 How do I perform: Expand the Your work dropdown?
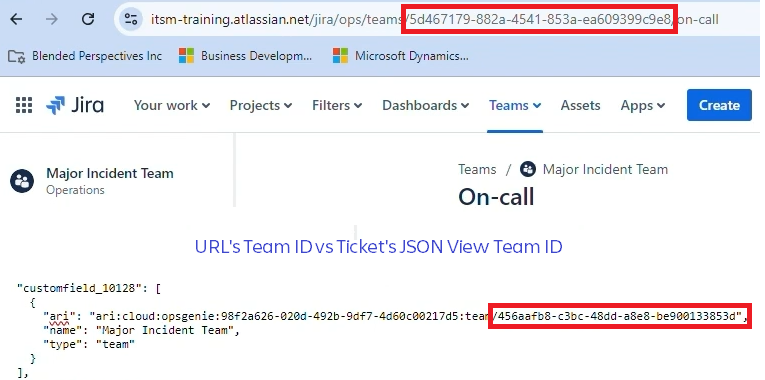tap(172, 105)
